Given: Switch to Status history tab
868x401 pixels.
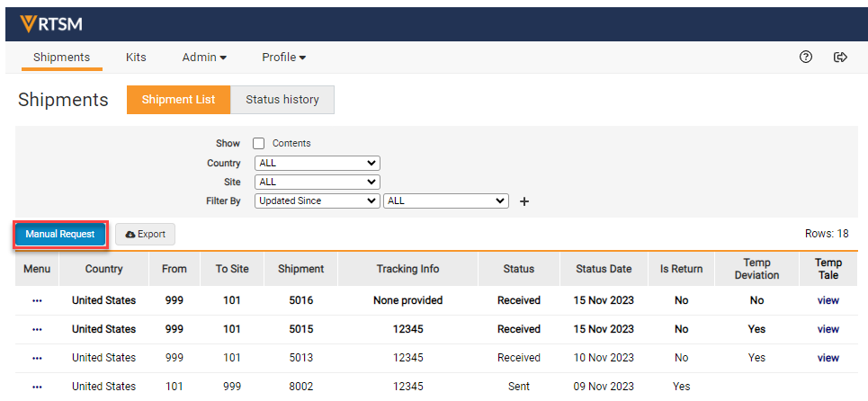Looking at the screenshot, I should 282,100.
